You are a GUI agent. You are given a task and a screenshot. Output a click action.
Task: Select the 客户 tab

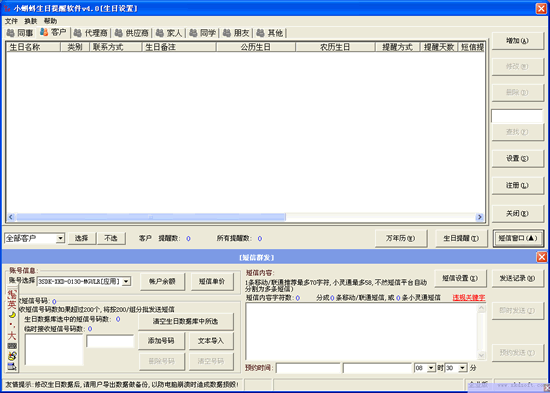(x=53, y=32)
